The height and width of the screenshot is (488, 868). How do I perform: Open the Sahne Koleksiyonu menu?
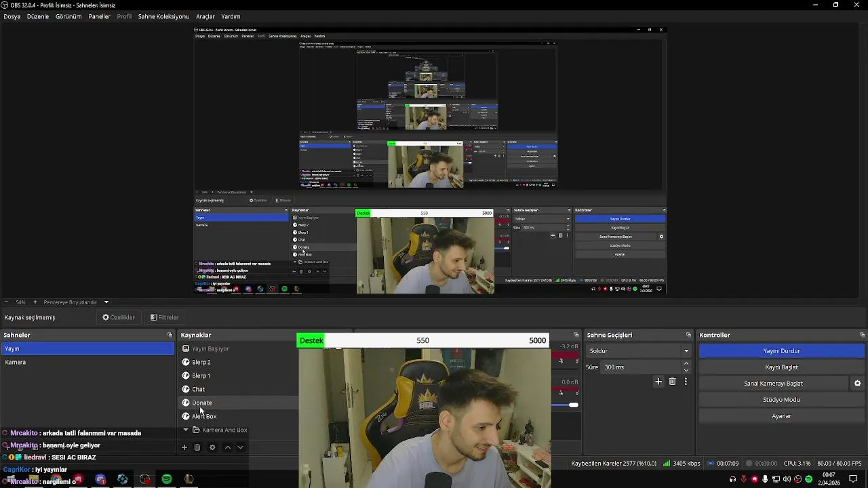(163, 16)
